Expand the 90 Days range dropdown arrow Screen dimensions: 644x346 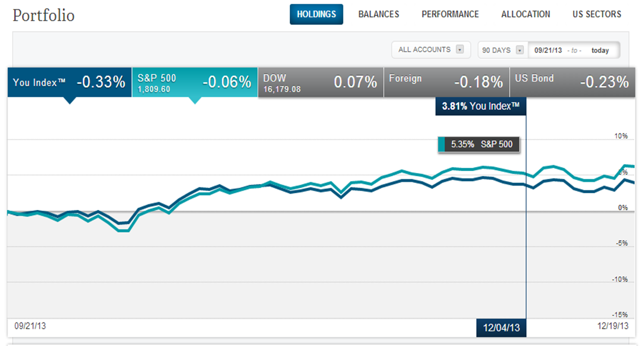[520, 50]
